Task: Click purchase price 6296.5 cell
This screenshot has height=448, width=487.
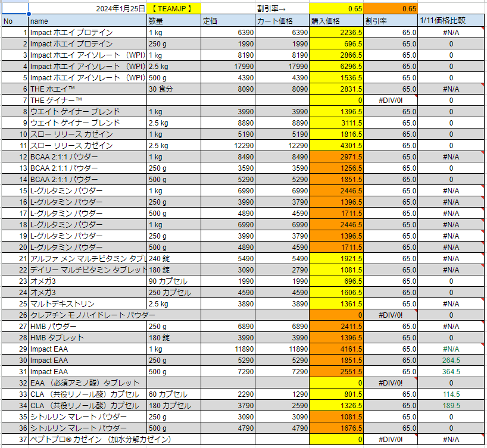Action: click(x=336, y=67)
